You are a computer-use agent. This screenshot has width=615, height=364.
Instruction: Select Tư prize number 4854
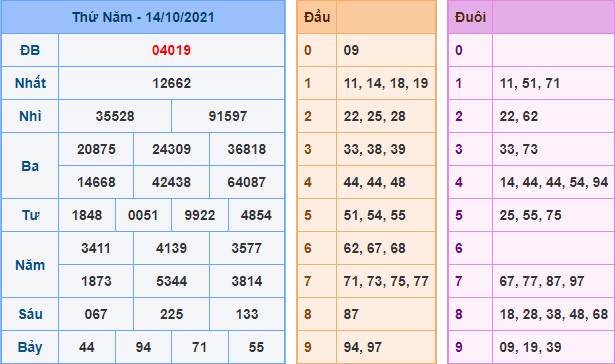pos(256,215)
